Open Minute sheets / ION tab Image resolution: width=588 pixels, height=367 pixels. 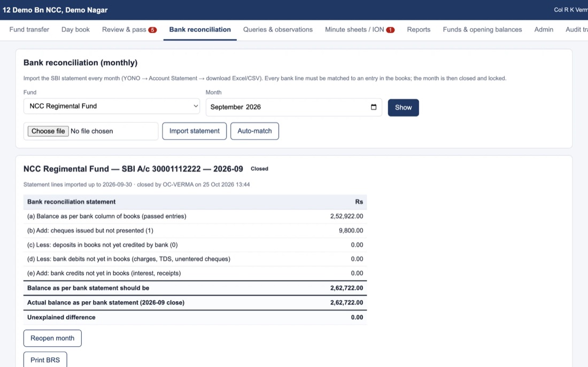(360, 29)
